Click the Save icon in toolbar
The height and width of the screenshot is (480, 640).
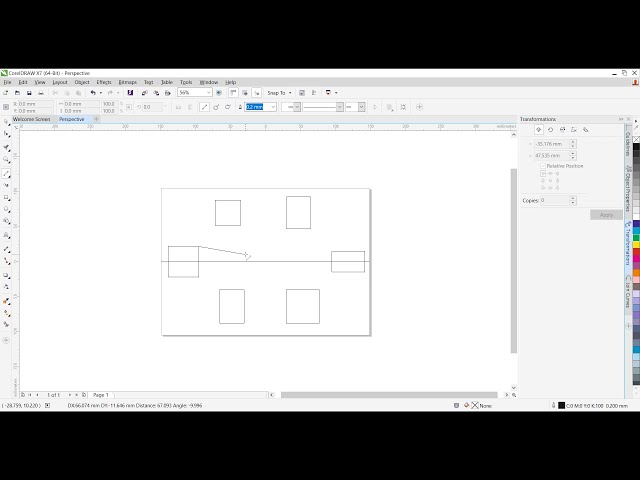point(29,93)
